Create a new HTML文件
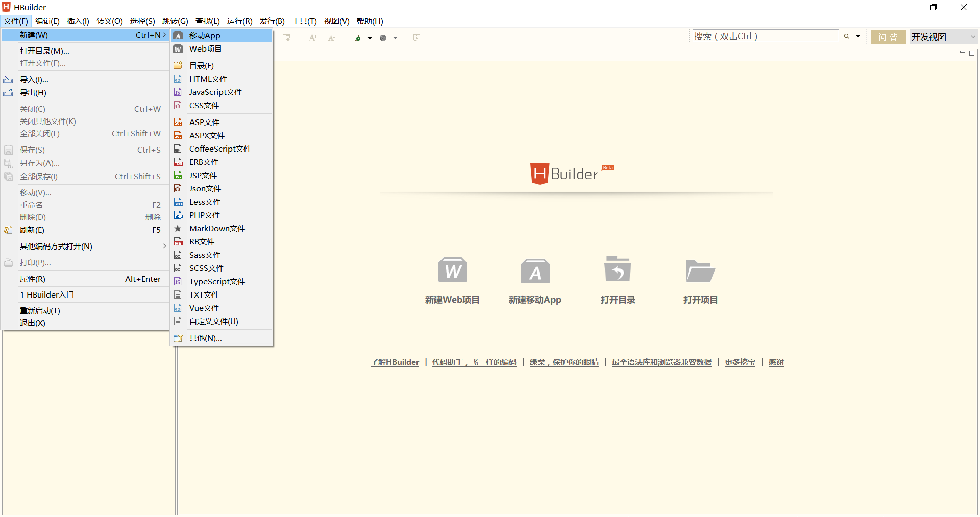 point(222,79)
